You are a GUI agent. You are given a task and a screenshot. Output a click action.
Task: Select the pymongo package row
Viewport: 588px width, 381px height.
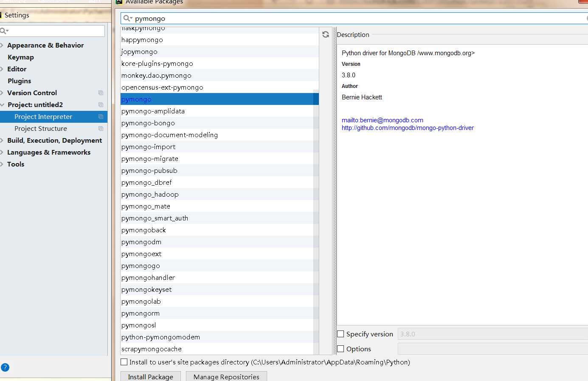[219, 99]
